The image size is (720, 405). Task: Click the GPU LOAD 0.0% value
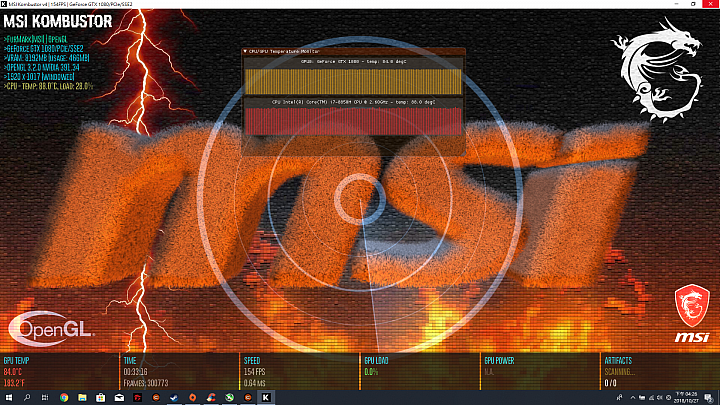click(371, 372)
